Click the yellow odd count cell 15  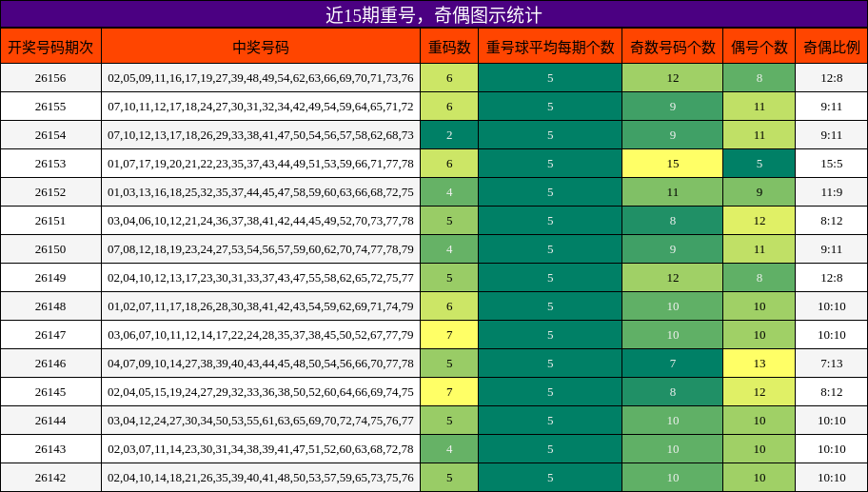pos(673,164)
